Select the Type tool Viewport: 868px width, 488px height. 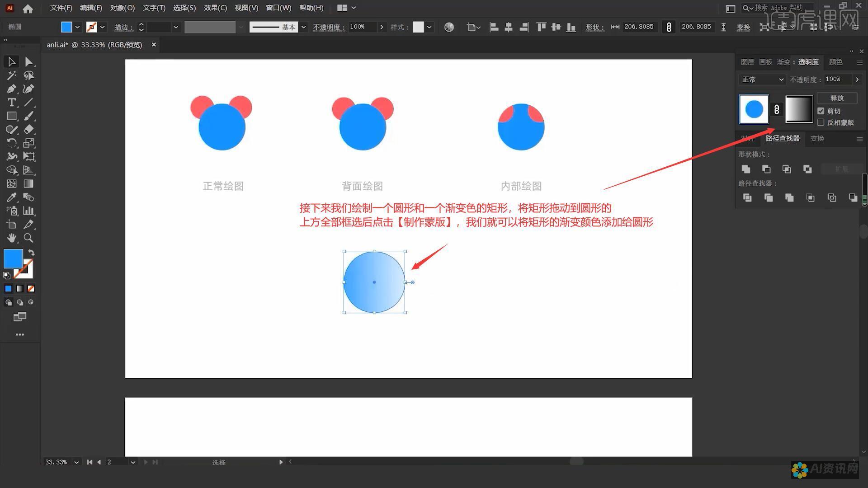pos(11,102)
